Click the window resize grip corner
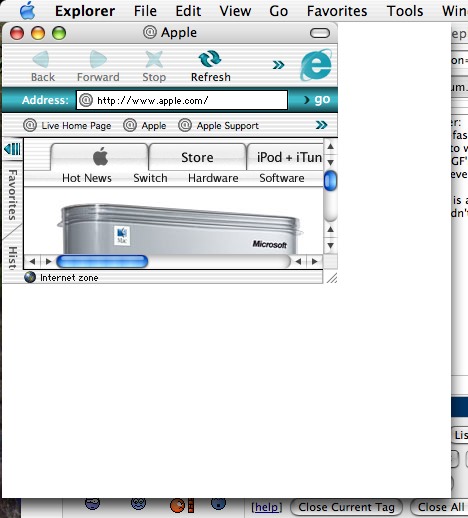 click(x=331, y=278)
